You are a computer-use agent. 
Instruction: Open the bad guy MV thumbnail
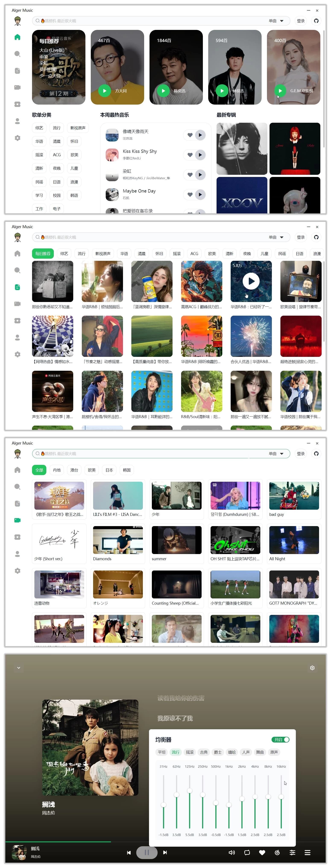pos(294,496)
